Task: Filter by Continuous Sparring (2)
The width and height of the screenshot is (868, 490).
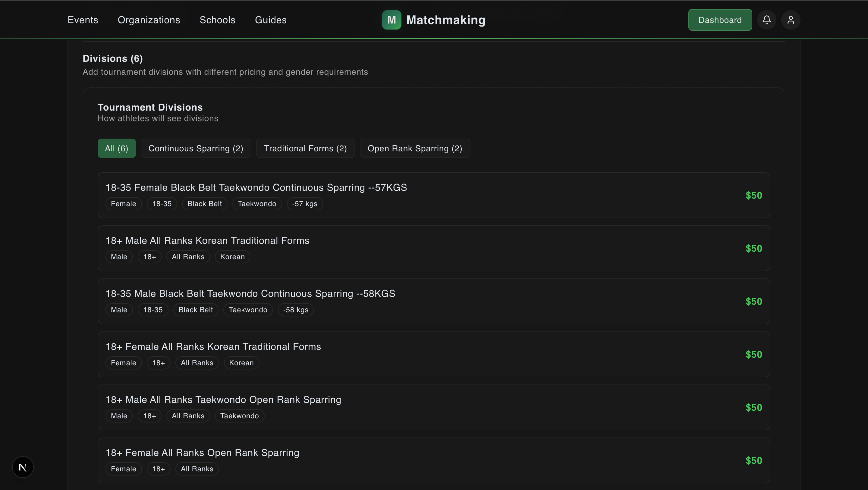Action: [x=196, y=148]
